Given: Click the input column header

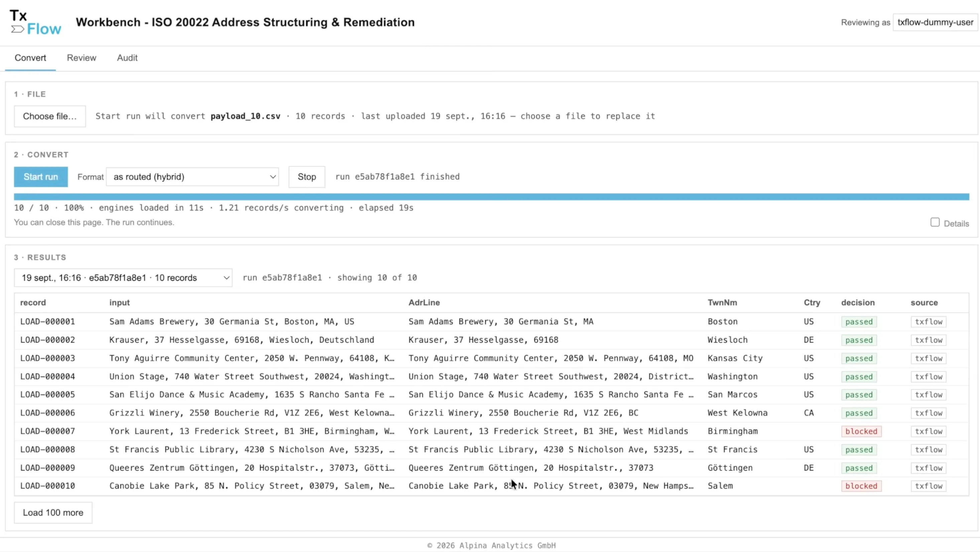Looking at the screenshot, I should (119, 302).
